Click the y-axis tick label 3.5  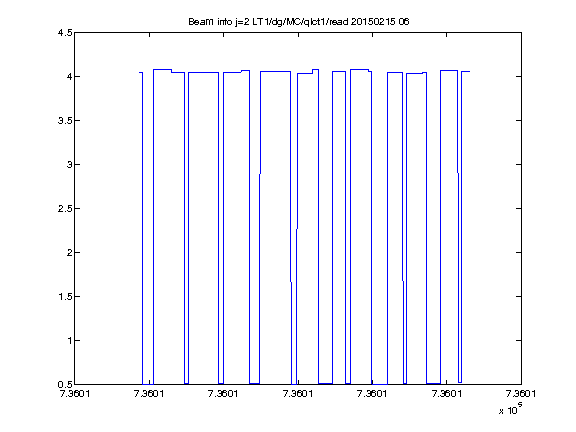pos(65,120)
